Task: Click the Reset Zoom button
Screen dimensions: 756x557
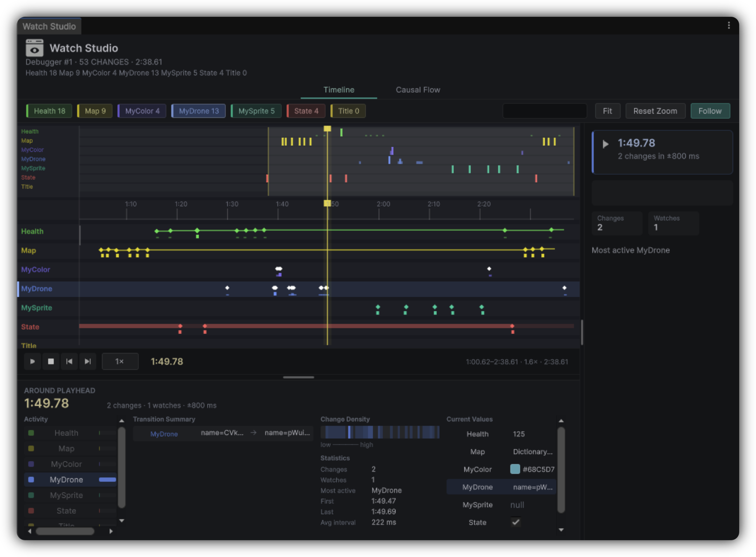Action: point(655,111)
